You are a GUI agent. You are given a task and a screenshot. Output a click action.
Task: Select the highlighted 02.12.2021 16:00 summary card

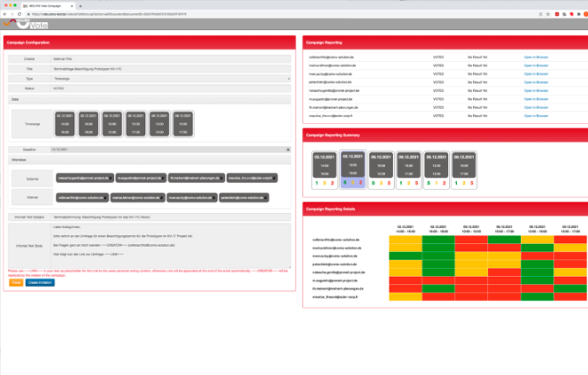coord(352,170)
